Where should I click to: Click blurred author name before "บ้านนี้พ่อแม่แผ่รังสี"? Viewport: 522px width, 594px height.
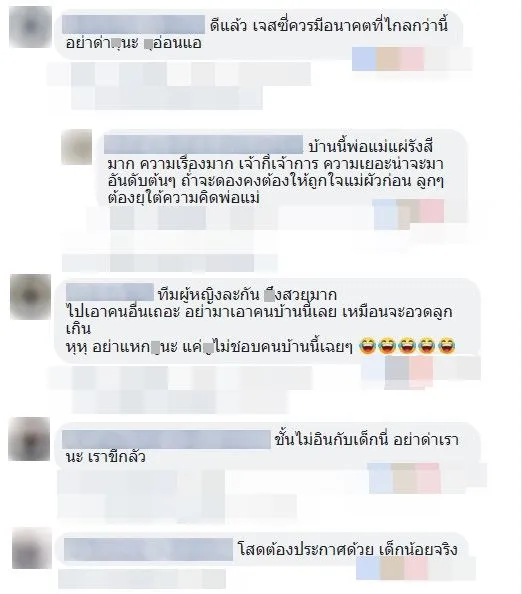tap(203, 145)
